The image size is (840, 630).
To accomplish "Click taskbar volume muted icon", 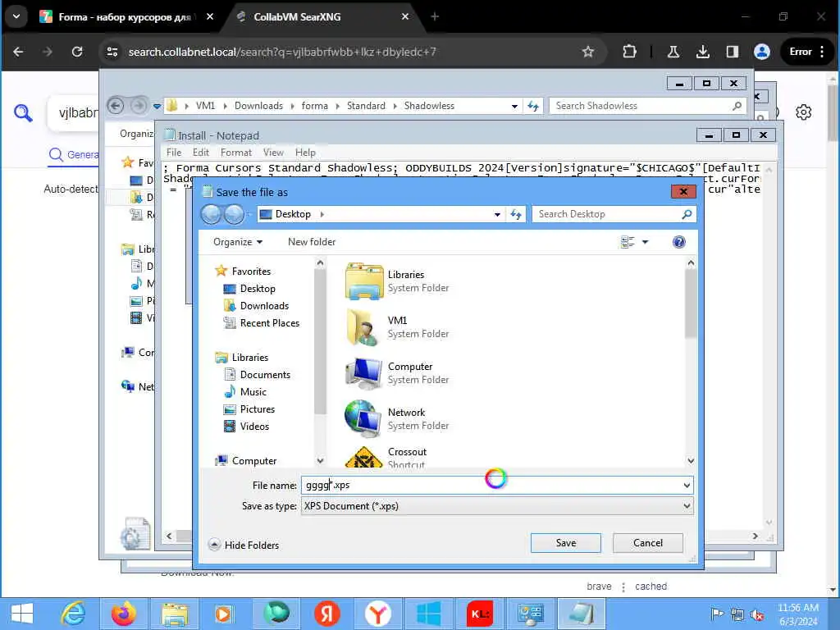I will point(757,614).
